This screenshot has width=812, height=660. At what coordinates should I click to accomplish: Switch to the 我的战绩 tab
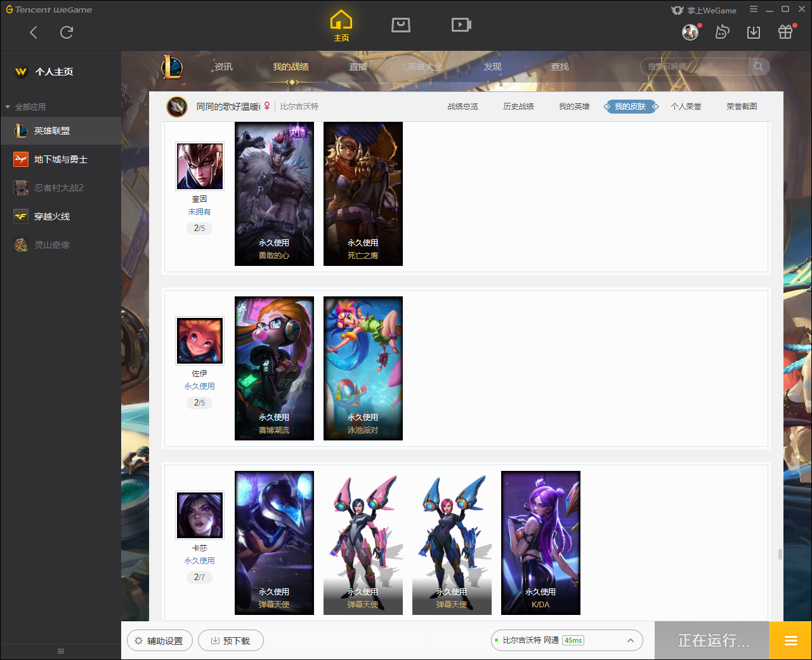291,67
